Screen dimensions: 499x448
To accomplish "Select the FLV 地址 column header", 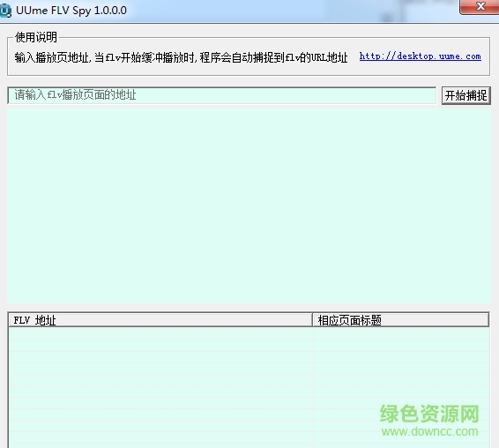I will (x=160, y=320).
